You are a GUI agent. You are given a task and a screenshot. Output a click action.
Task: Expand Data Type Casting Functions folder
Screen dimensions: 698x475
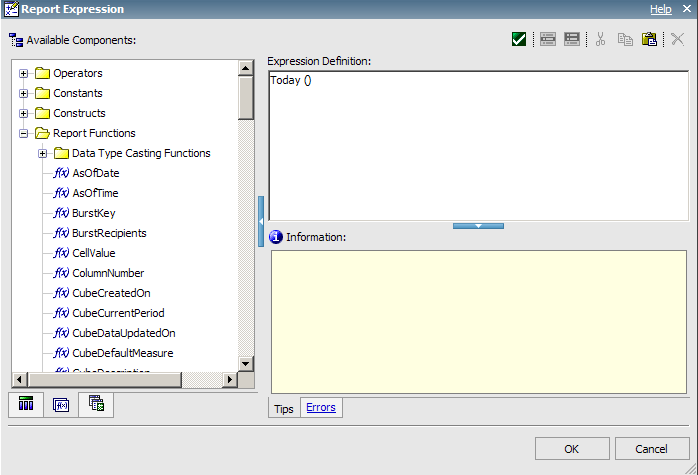(43, 153)
